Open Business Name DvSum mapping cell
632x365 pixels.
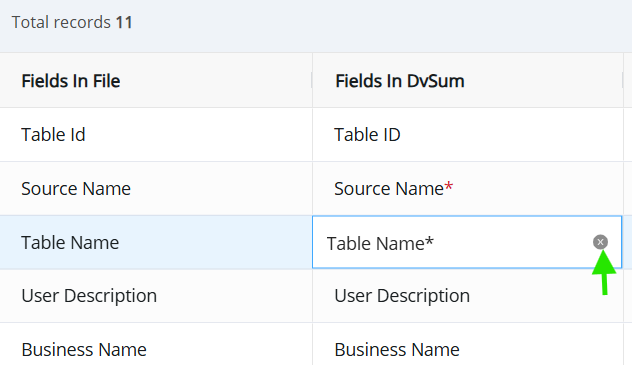pyautogui.click(x=468, y=344)
